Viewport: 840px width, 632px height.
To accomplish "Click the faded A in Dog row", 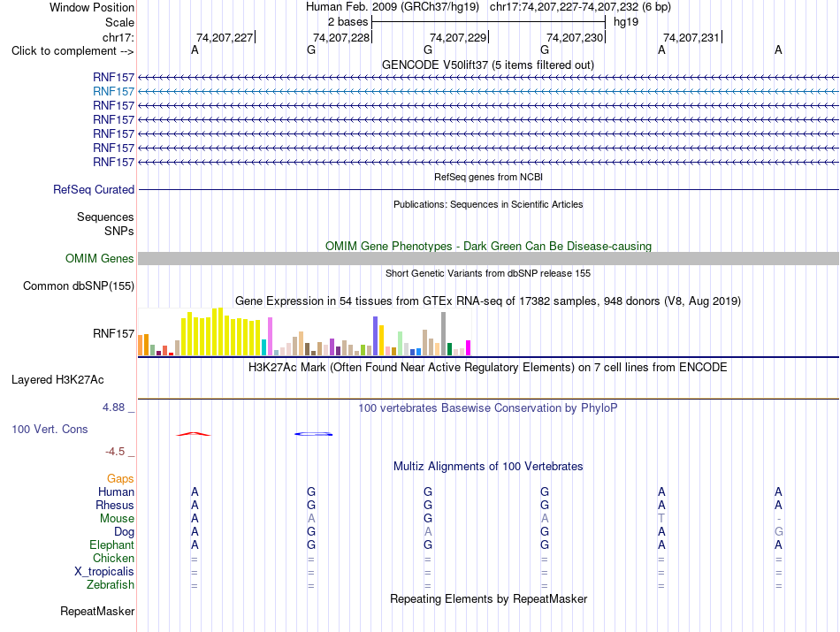I will (427, 532).
